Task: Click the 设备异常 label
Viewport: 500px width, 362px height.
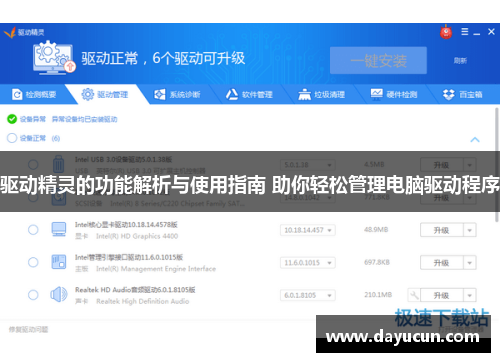Action: pos(33,119)
